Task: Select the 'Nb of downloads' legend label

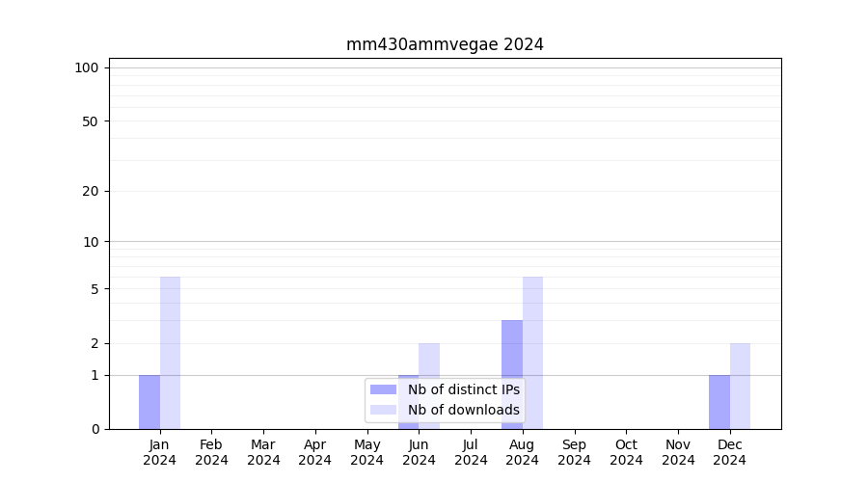Action: pos(463,410)
